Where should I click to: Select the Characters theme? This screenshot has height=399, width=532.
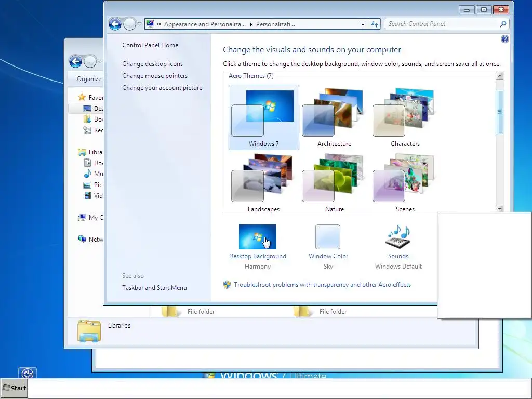405,117
